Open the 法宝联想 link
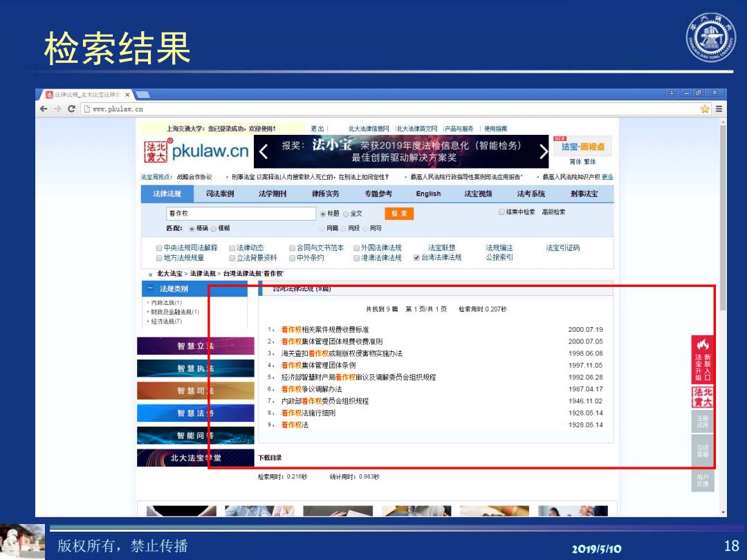Viewport: 747px width, 560px height. pyautogui.click(x=441, y=248)
